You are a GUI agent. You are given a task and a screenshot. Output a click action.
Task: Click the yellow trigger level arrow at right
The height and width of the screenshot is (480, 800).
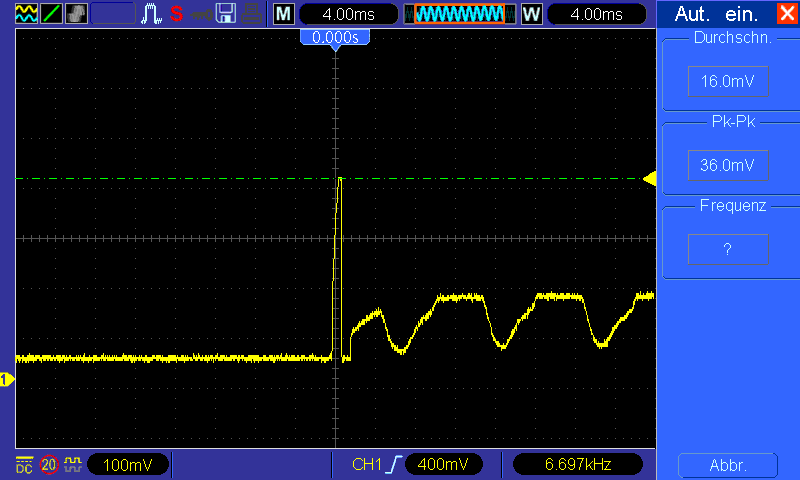[649, 179]
